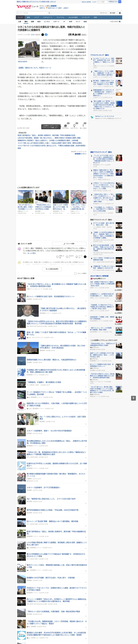The height and width of the screenshot is (644, 138).
Task: Click the comment count icon showing 84
Action: coord(33,35)
